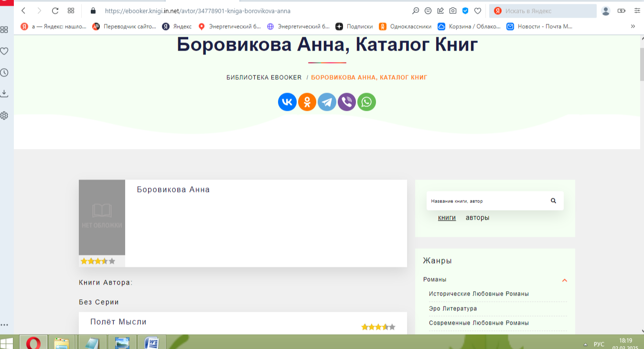Open the Современные Любовные Романы genre
Screen dimensions: 644x349
point(479,323)
